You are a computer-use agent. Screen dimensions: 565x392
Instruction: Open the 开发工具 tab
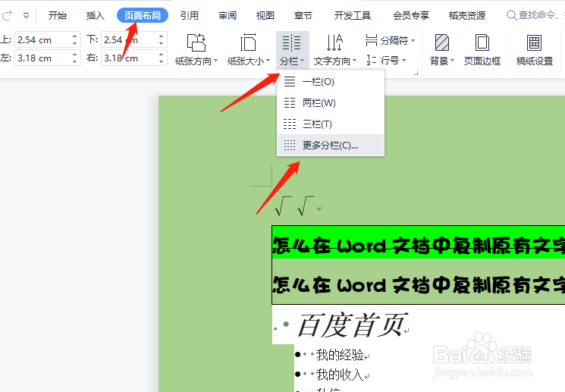(353, 15)
